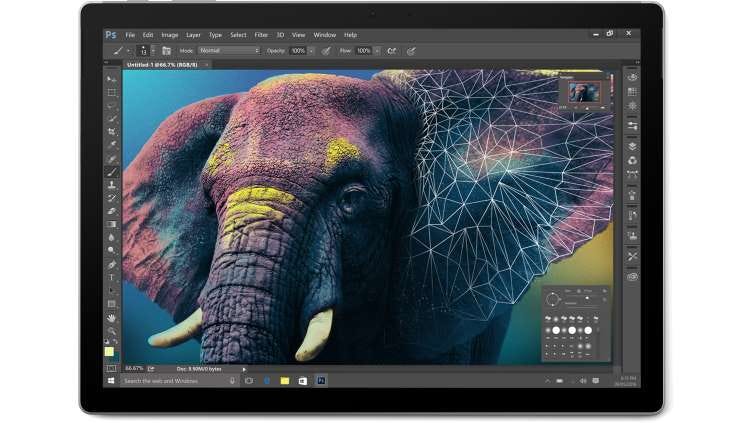Image resolution: width=752 pixels, height=423 pixels.
Task: Select the Pen tool
Action: [111, 264]
